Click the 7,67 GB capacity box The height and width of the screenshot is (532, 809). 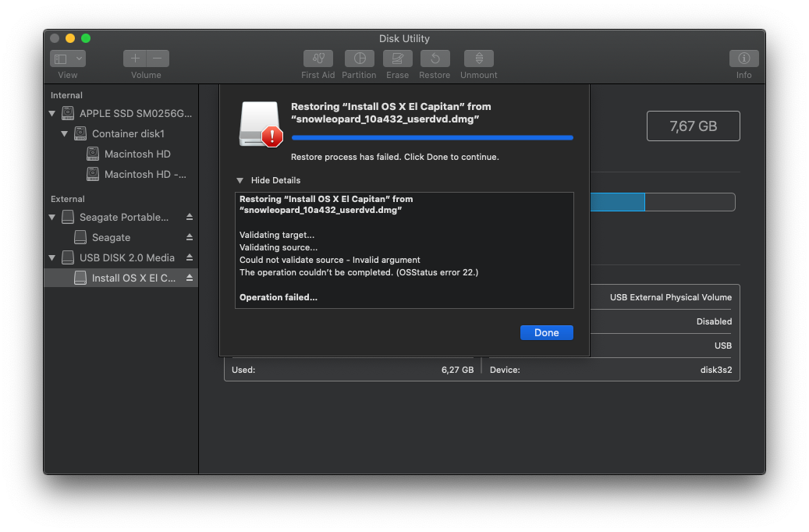[693, 126]
